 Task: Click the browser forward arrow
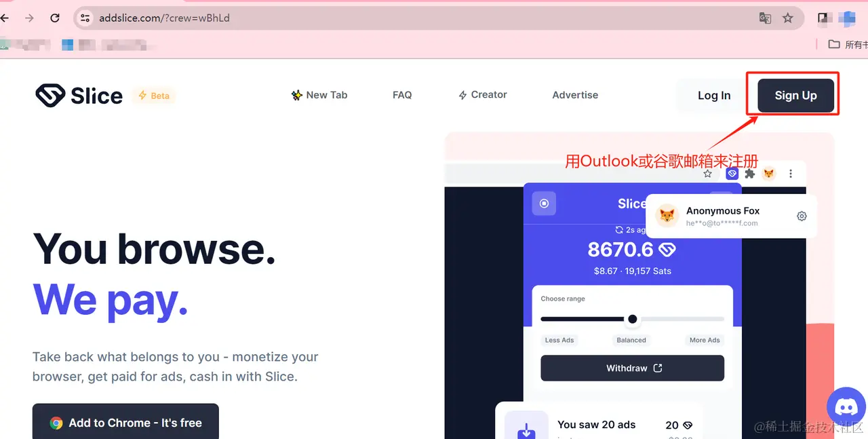point(29,18)
